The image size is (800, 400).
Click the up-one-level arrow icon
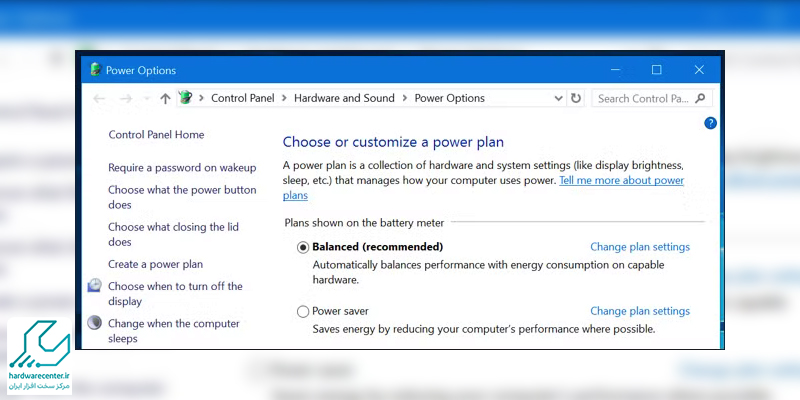(x=165, y=99)
